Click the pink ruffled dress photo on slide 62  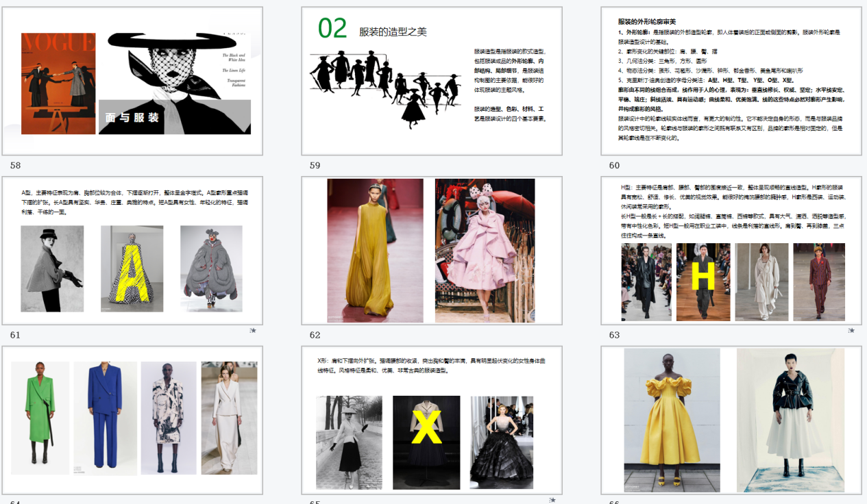point(485,251)
